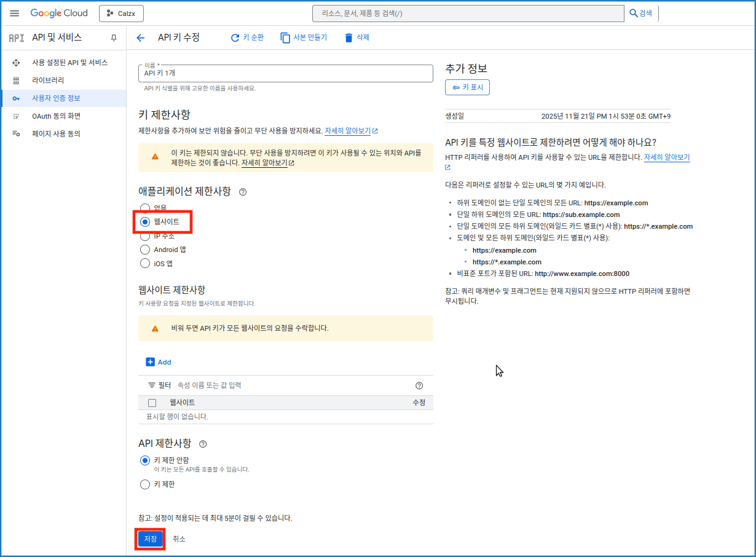Screen dimensions: 756x557
Task: Go to OAuth 동의 화면 sidebar item
Action: (56, 116)
